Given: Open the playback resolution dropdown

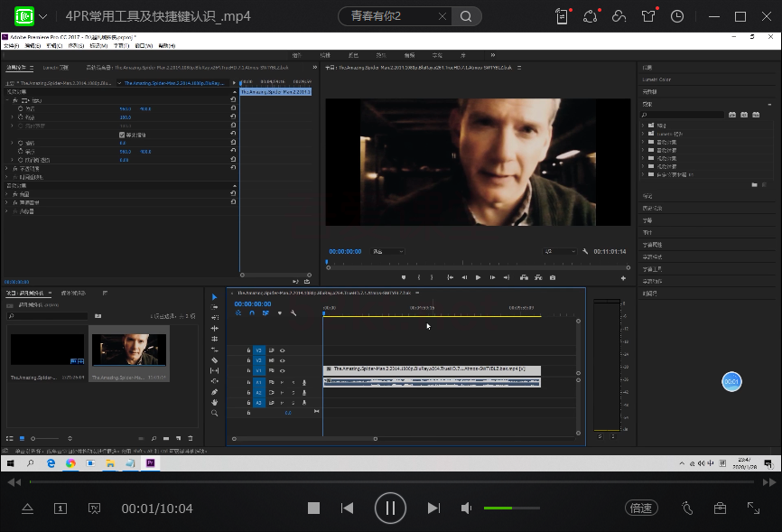Looking at the screenshot, I should point(560,251).
